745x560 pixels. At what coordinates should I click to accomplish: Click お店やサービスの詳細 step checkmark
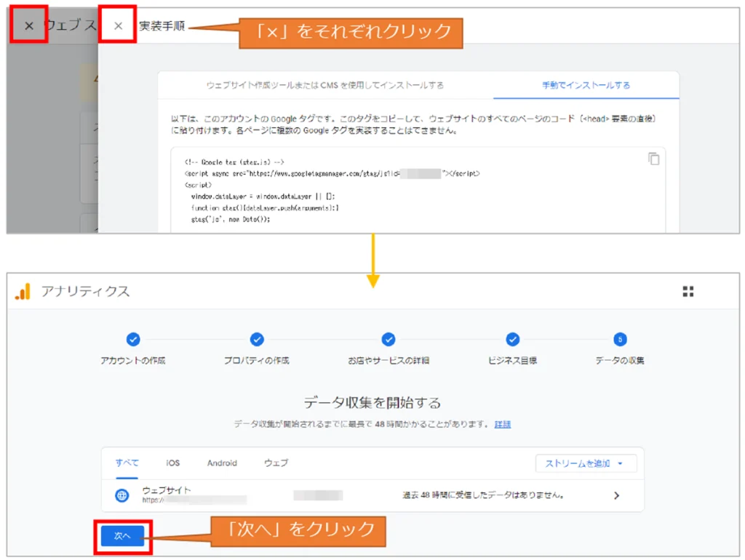pos(389,339)
